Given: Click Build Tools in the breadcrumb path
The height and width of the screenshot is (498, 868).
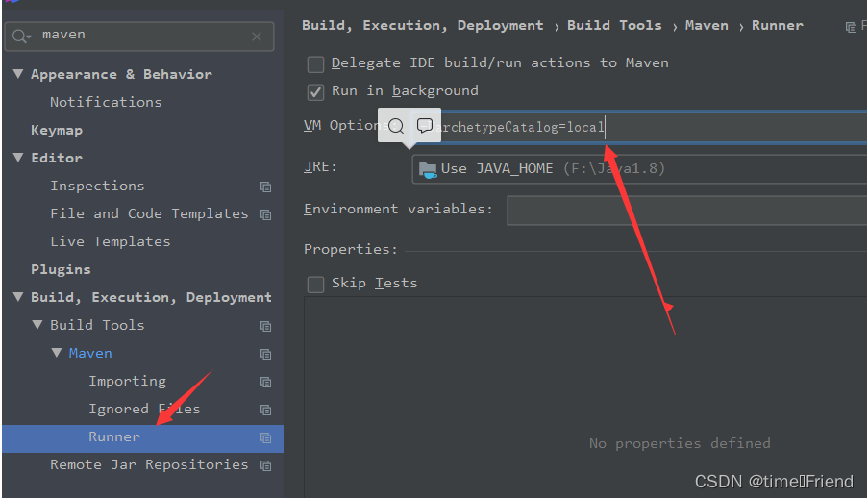Looking at the screenshot, I should [614, 26].
